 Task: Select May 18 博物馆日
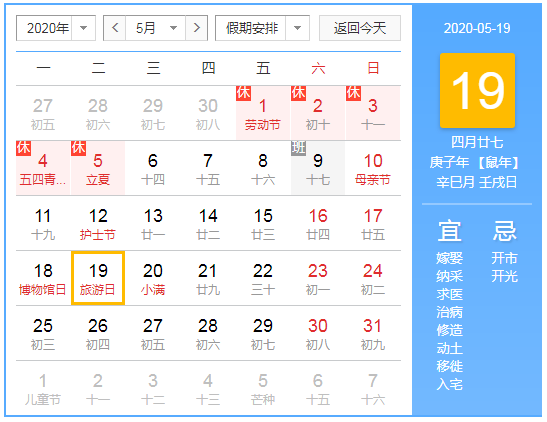point(43,278)
